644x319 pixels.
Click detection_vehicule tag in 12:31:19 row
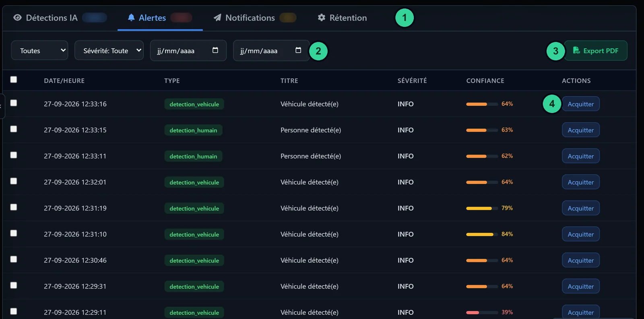194,208
